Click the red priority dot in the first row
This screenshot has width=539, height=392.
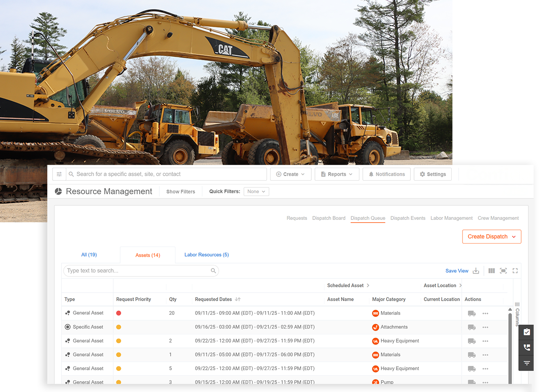point(118,313)
